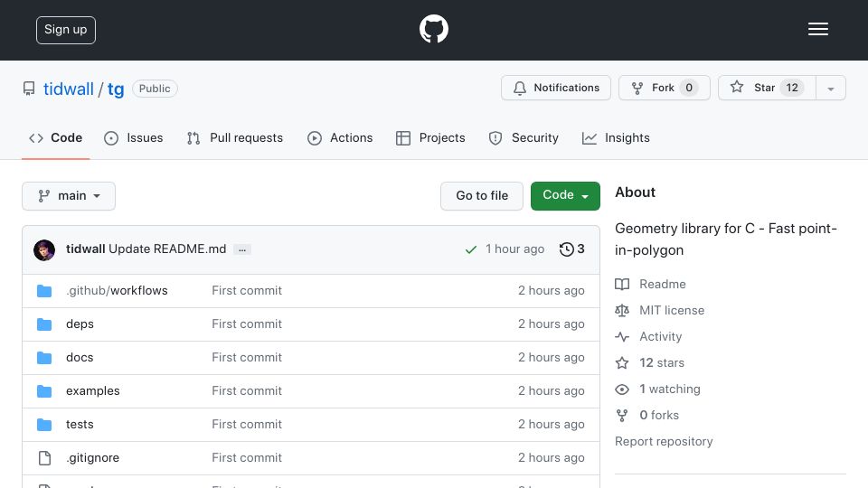Viewport: 868px width, 488px height.
Task: Open the main branch selector dropdown
Action: pyautogui.click(x=69, y=196)
